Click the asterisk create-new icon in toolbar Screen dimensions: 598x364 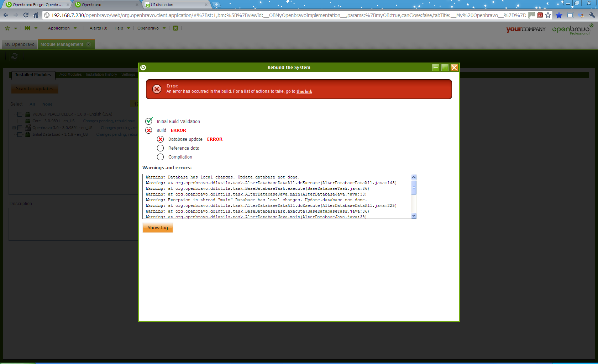coord(7,28)
